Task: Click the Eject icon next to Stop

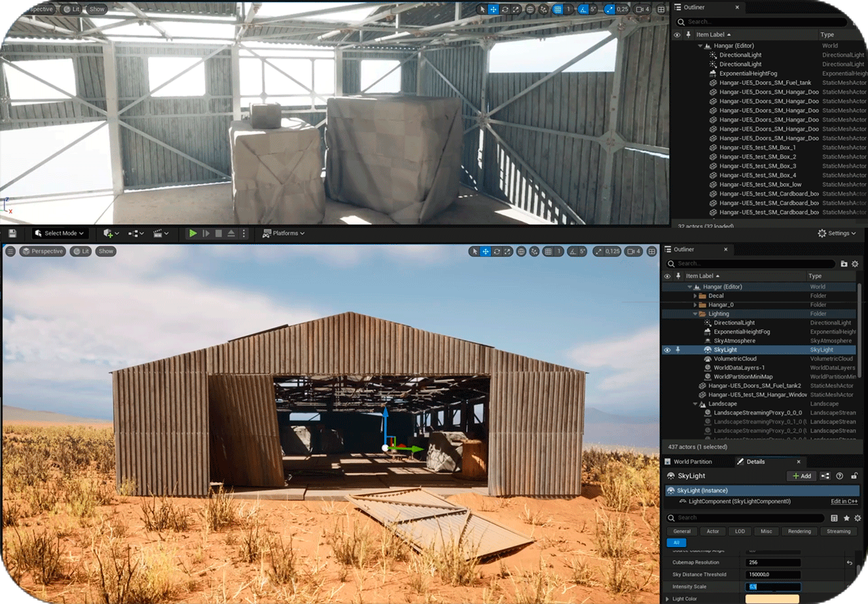Action: click(231, 233)
